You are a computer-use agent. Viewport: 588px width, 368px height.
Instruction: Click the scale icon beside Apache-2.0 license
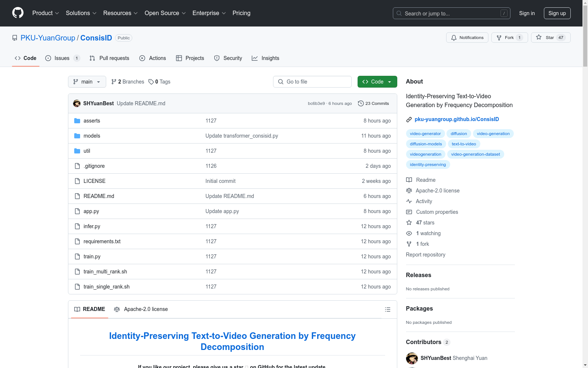pyautogui.click(x=409, y=191)
